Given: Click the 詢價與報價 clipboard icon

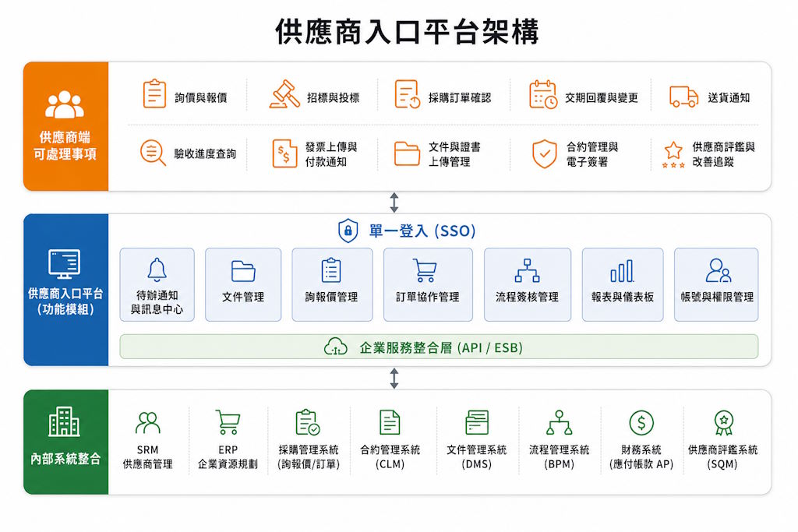Looking at the screenshot, I should click(x=154, y=93).
